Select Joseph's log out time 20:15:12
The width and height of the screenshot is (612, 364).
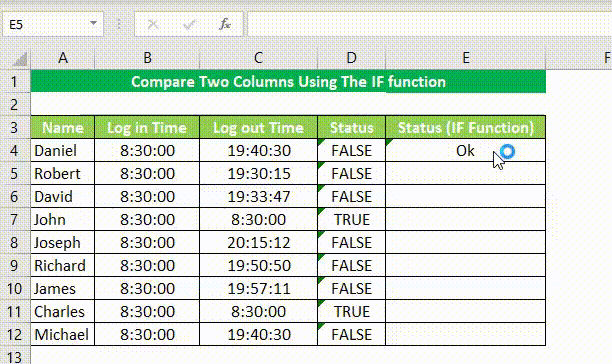coord(258,242)
